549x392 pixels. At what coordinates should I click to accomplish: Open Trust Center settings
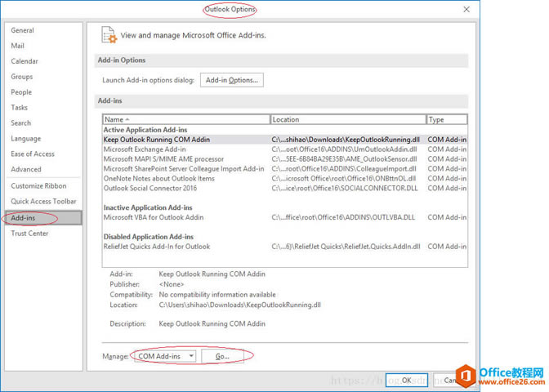pos(29,234)
